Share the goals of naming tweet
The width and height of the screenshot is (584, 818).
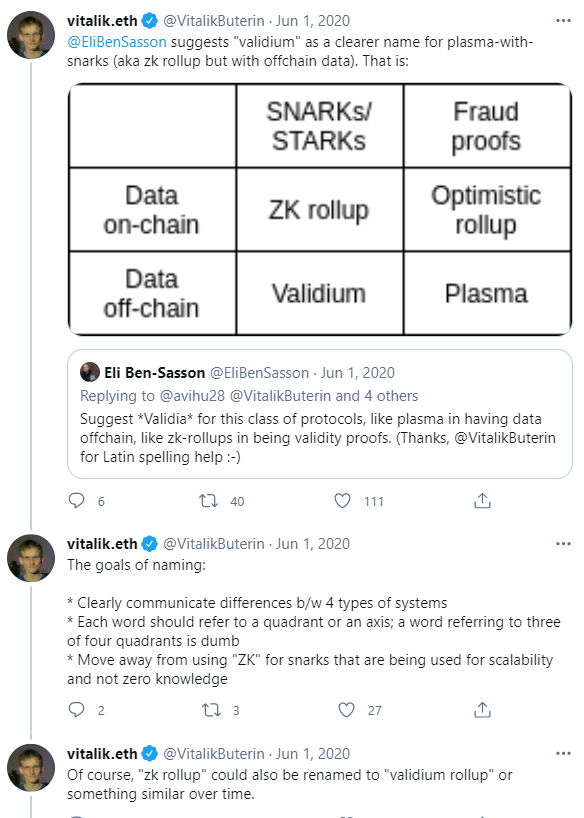(482, 709)
